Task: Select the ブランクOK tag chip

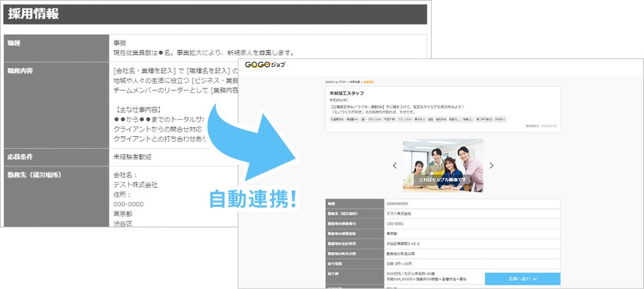Action: pyautogui.click(x=404, y=119)
